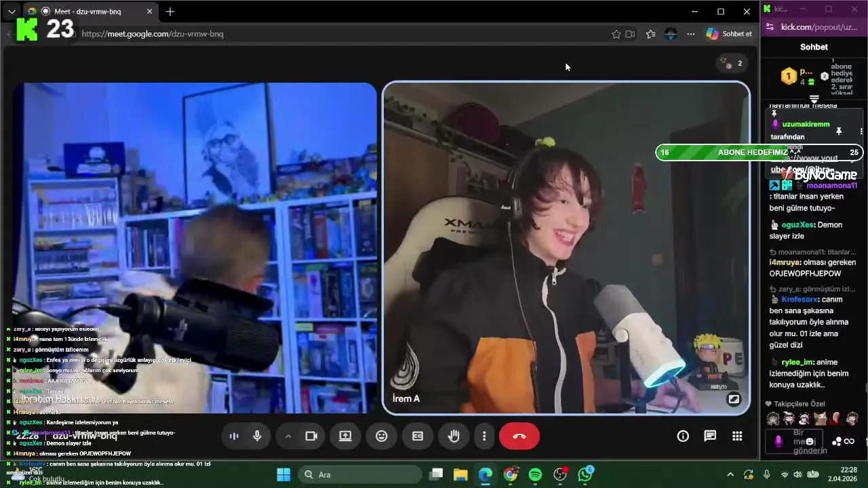Viewport: 868px width, 488px height.
Task: Open Google Chrome from the taskbar
Action: coord(511,474)
